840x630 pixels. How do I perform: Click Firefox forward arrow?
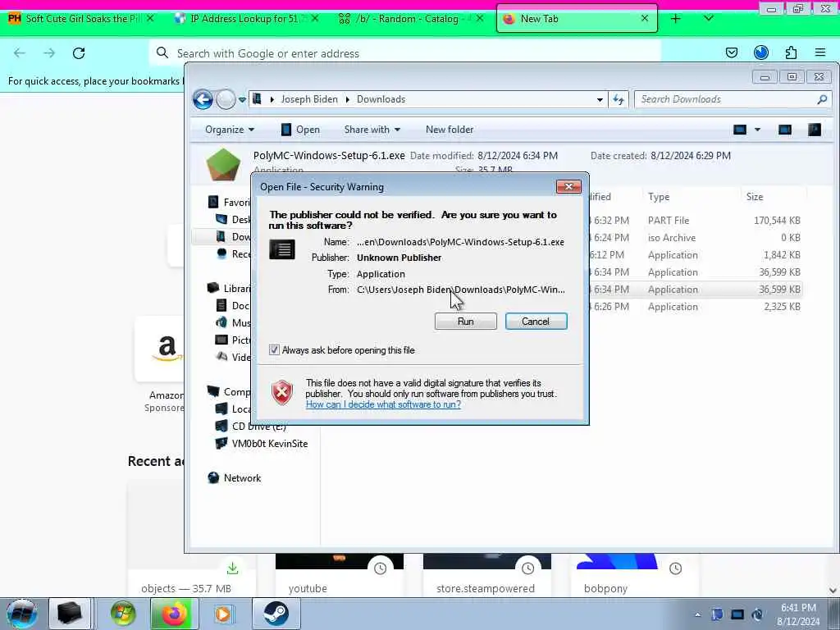(x=49, y=53)
